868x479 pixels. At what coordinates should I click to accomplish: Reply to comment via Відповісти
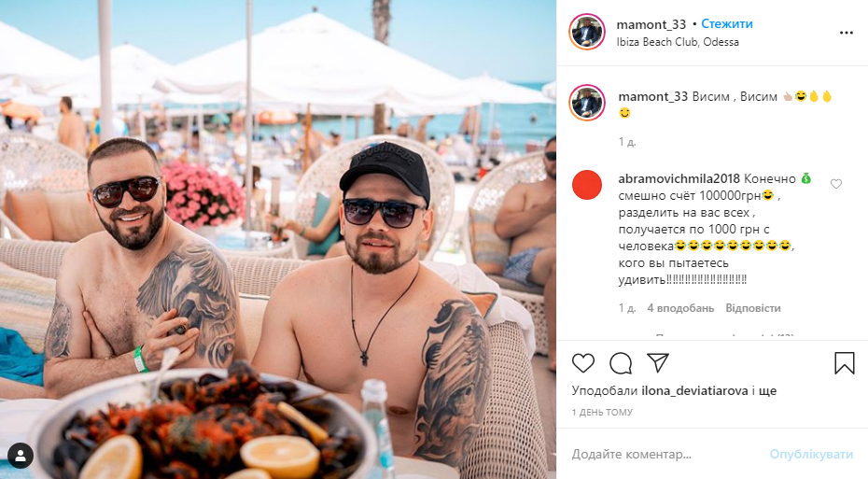click(x=753, y=308)
